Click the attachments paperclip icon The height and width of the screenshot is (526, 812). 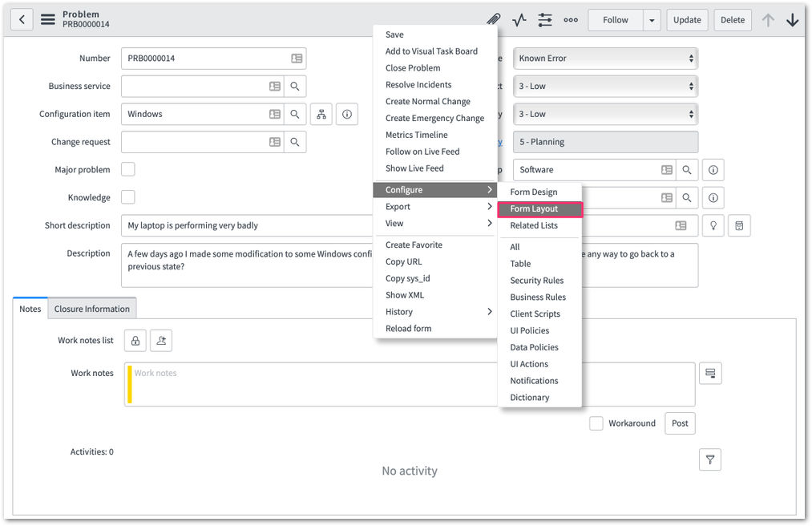coord(493,20)
